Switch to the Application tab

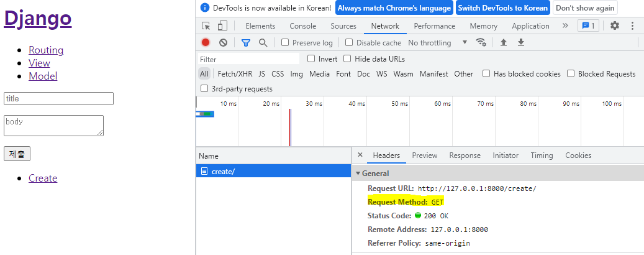[530, 26]
